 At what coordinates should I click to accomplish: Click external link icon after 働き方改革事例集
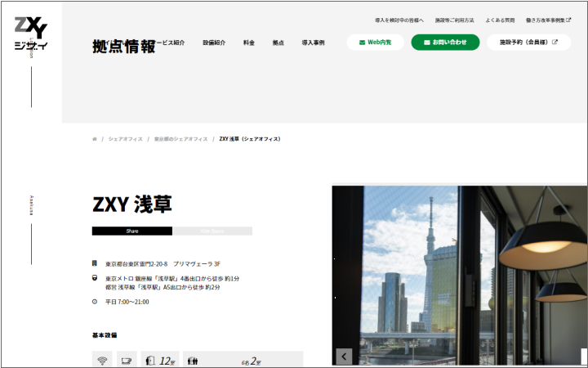(x=568, y=20)
